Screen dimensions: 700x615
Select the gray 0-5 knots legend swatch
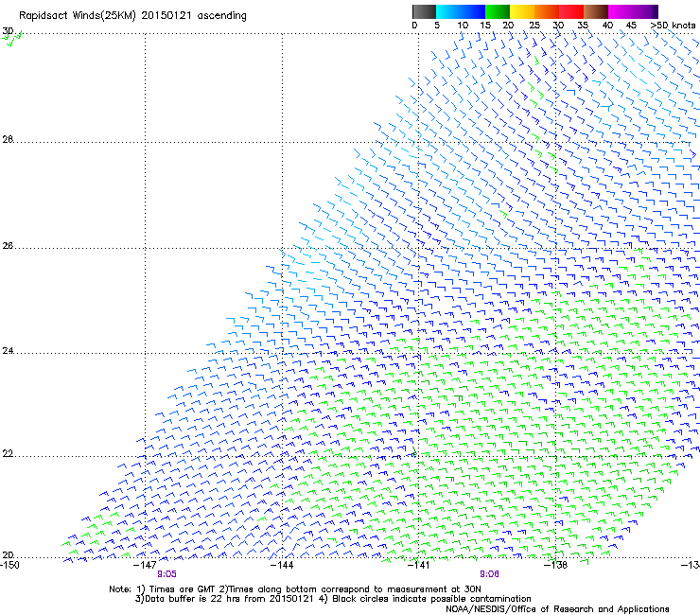point(424,11)
